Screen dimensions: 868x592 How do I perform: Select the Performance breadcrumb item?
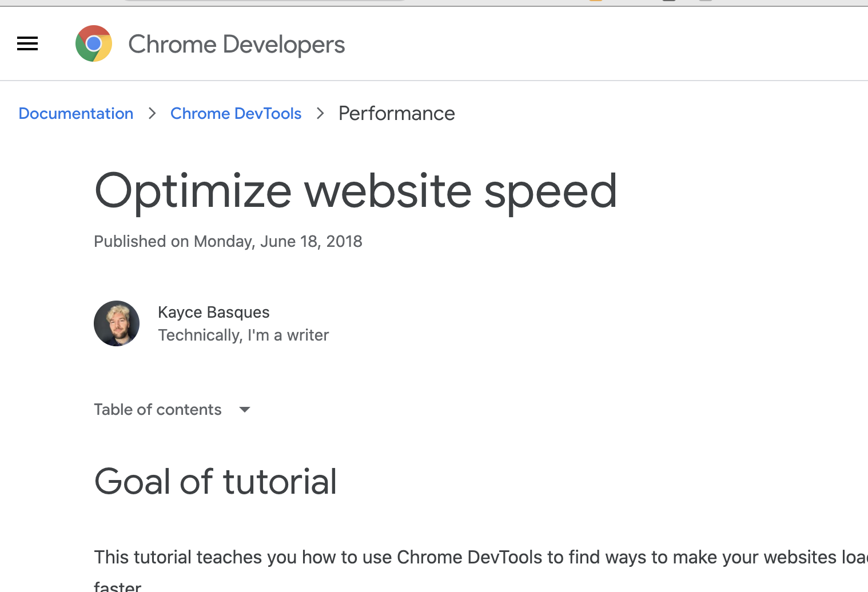point(396,113)
